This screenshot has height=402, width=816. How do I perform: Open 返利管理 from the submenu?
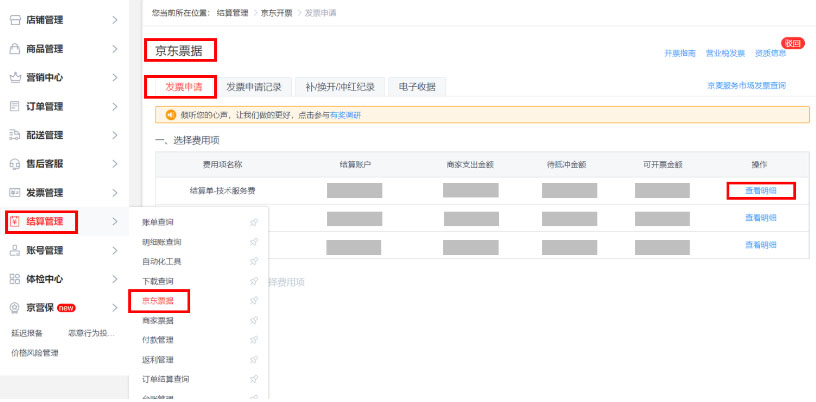pos(158,359)
